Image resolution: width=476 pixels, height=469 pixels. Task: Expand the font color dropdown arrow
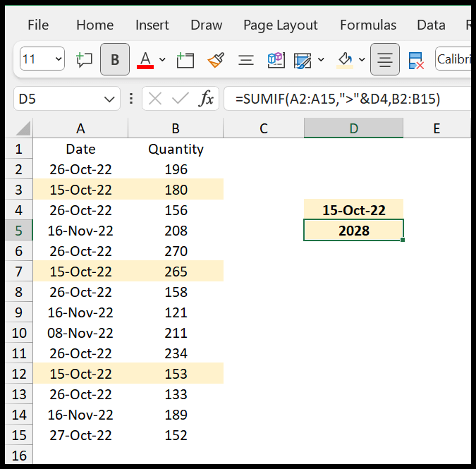pyautogui.click(x=162, y=59)
